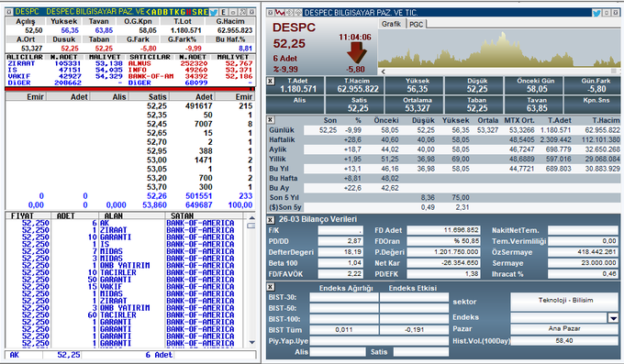Select the 52,95 ask row with 388 lots

129,150
